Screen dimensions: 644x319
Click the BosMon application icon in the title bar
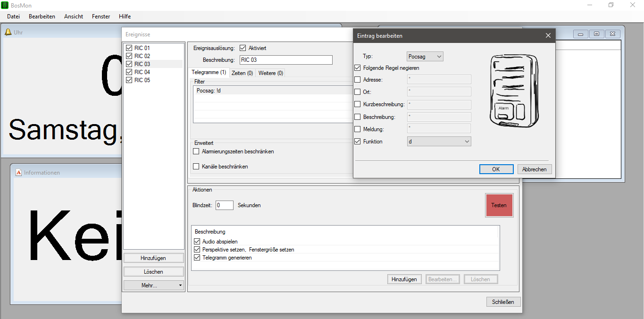(5, 5)
